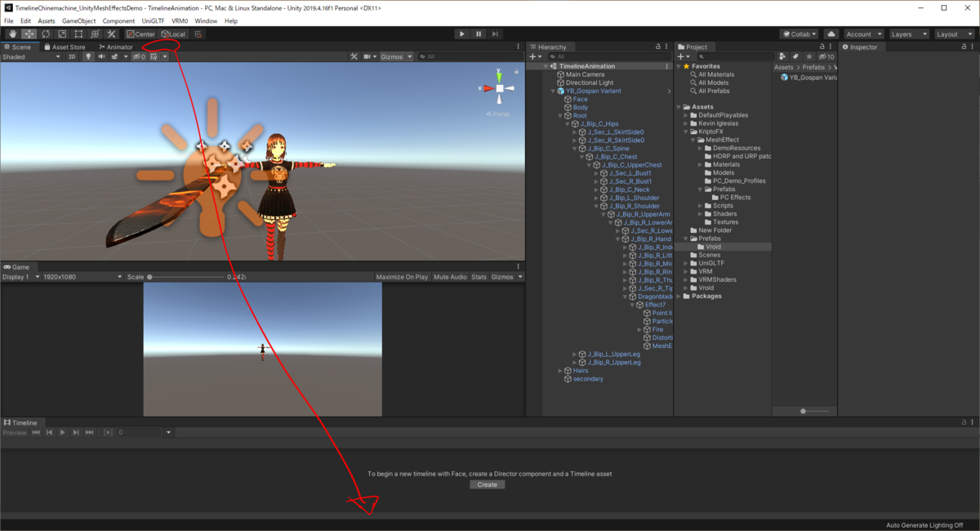Jump to timeline start
Image resolution: width=980 pixels, height=531 pixels.
tap(36, 432)
